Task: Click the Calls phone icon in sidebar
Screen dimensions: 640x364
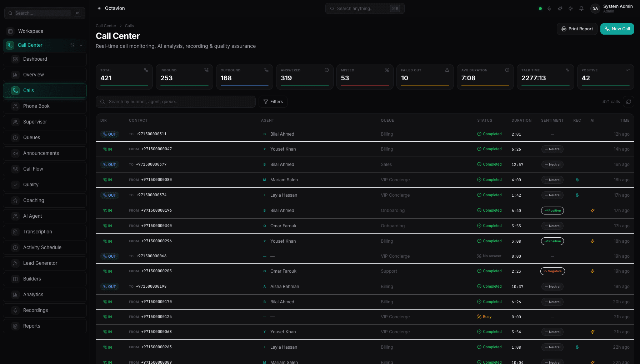Action: (x=15, y=91)
